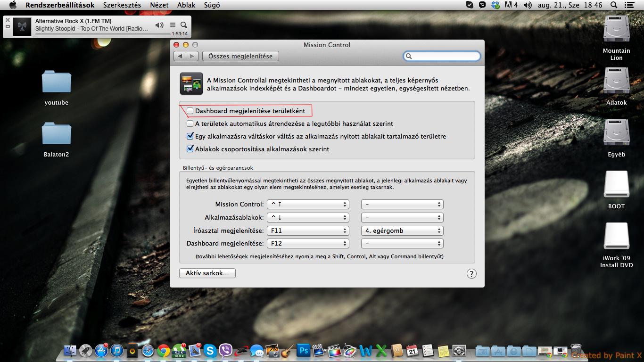Open Messages chat bubble in Dock
The width and height of the screenshot is (644, 362).
click(x=257, y=351)
